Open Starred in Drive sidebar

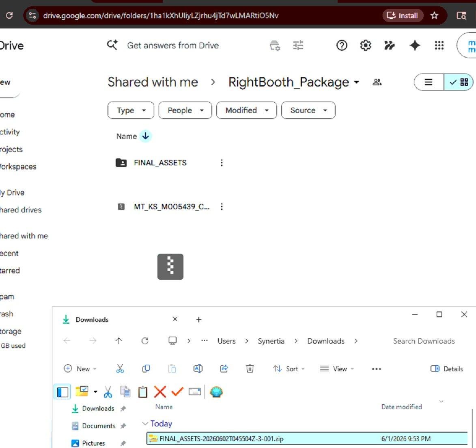pos(10,271)
